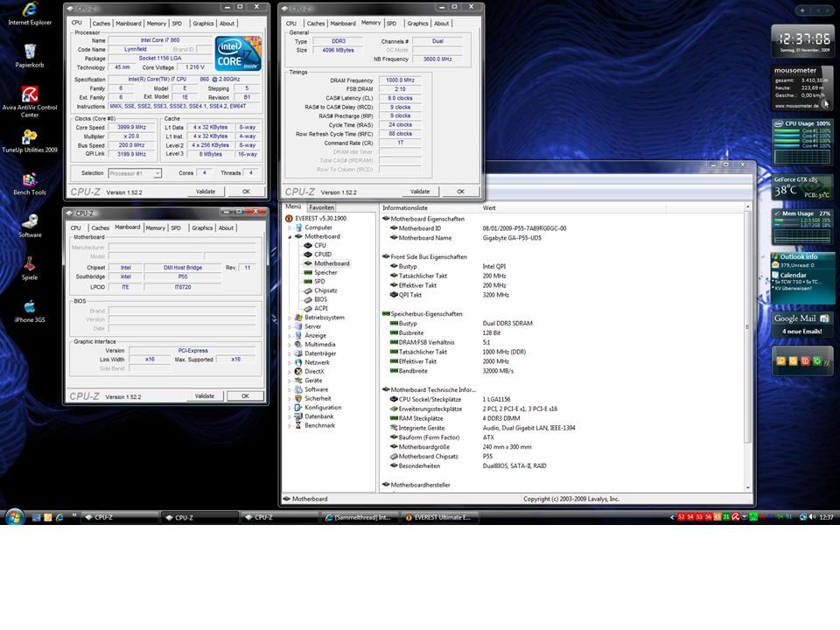Click the Mem Usage 27% gadget
This screenshot has height=630, width=840.
[802, 227]
